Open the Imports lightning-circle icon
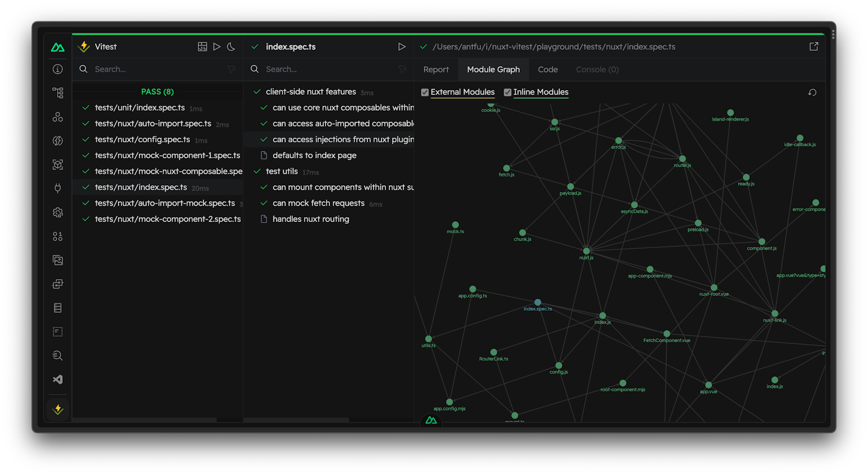The width and height of the screenshot is (868, 475). pyautogui.click(x=58, y=141)
